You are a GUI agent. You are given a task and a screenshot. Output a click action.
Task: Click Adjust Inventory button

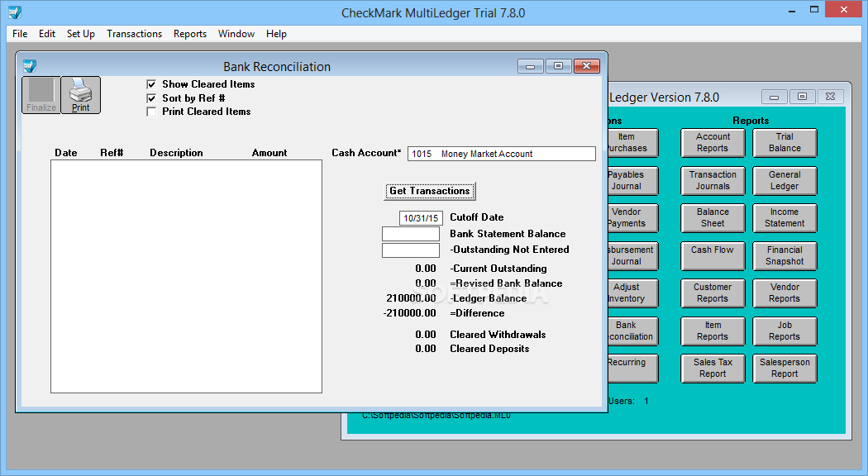coord(632,293)
